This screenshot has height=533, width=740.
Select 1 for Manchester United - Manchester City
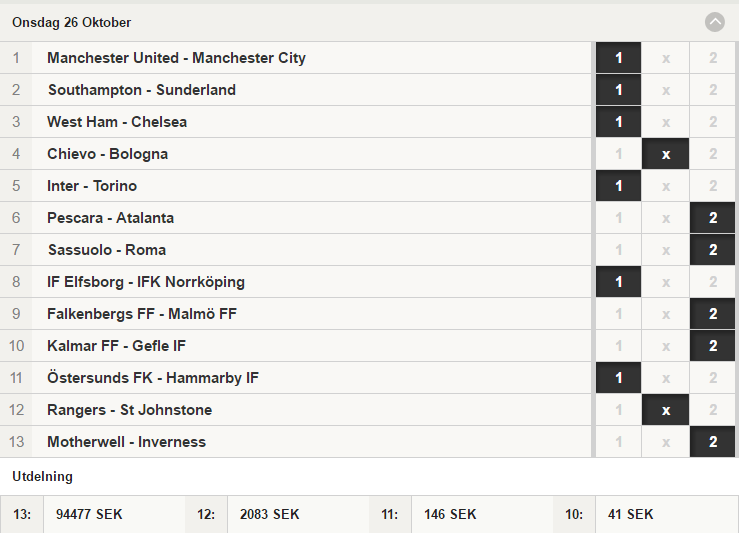point(618,58)
